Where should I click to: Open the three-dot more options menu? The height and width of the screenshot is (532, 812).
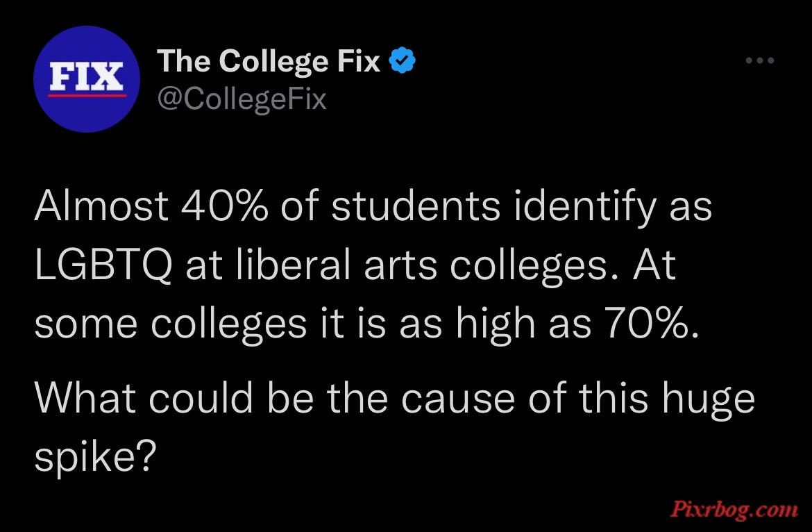(x=760, y=60)
